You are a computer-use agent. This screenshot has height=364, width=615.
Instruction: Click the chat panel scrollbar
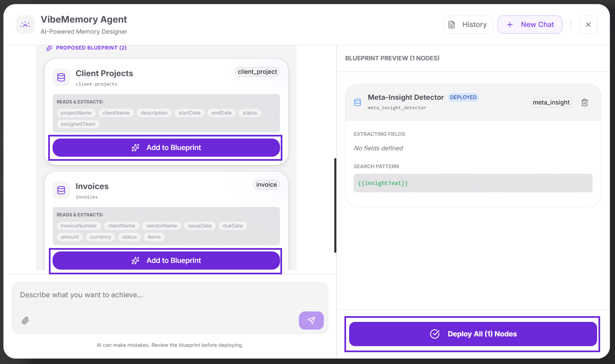[335, 205]
